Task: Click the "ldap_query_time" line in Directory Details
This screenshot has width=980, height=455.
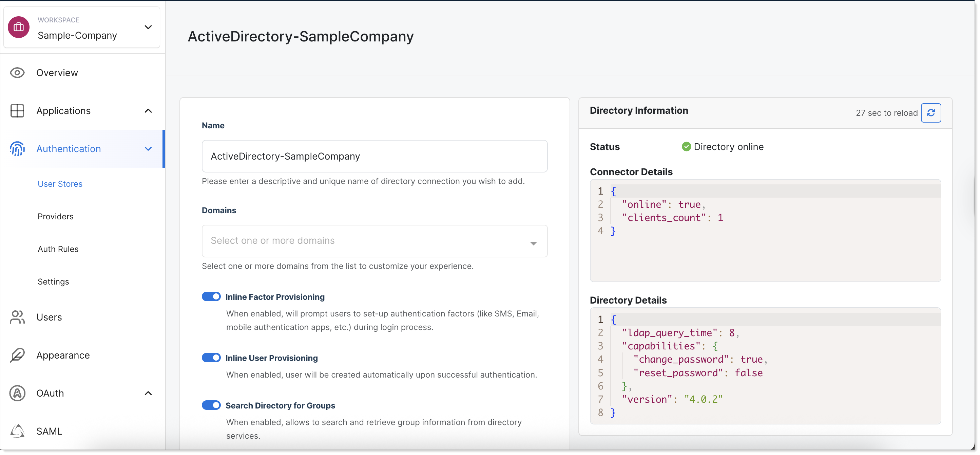Action: click(x=680, y=333)
